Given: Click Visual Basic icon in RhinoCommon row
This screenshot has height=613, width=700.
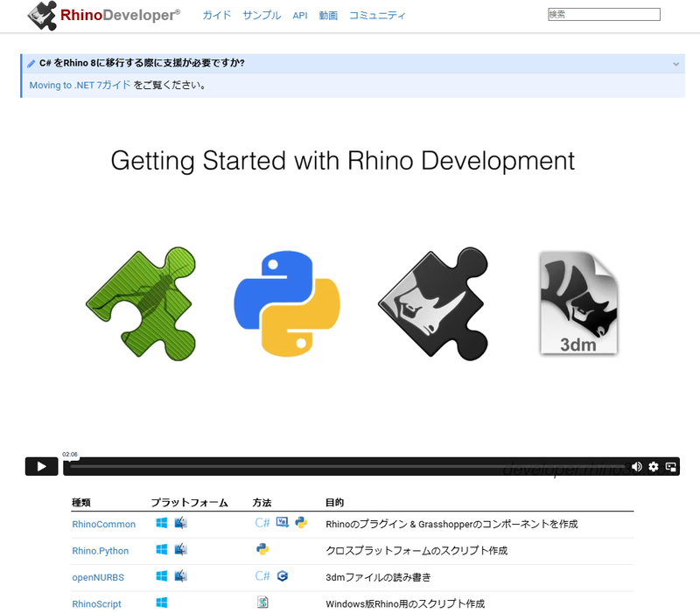Looking at the screenshot, I should point(282,522).
